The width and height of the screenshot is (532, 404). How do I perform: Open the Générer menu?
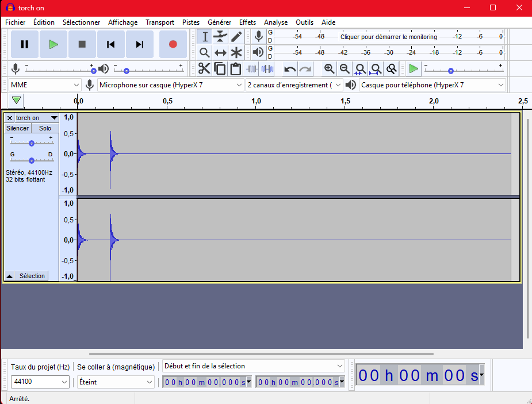click(x=220, y=22)
